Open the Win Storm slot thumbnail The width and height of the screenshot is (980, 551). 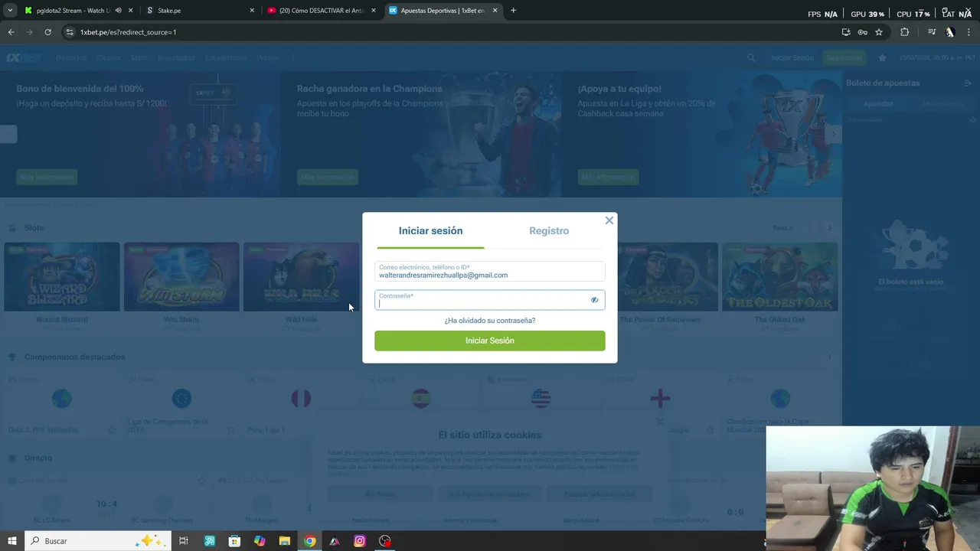tap(181, 277)
